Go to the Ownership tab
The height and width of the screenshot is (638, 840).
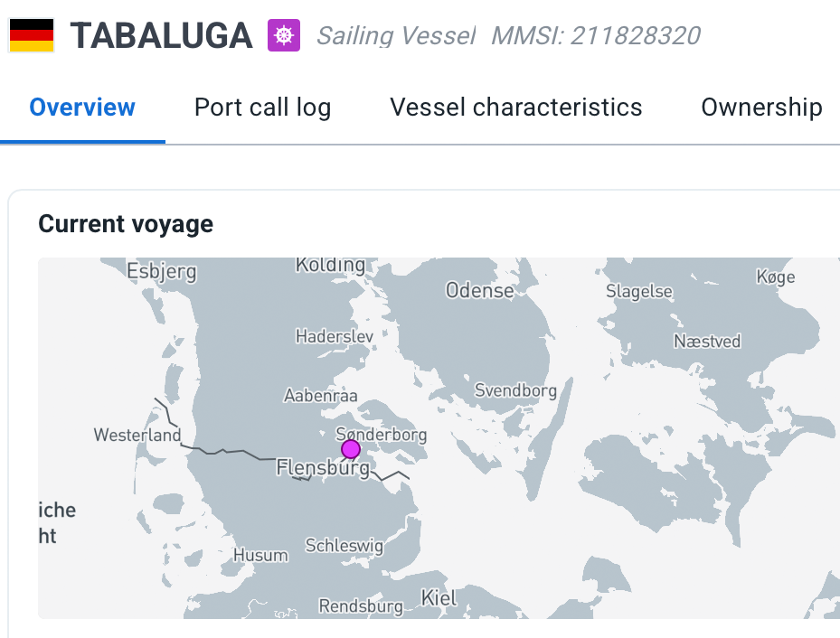[x=761, y=108]
